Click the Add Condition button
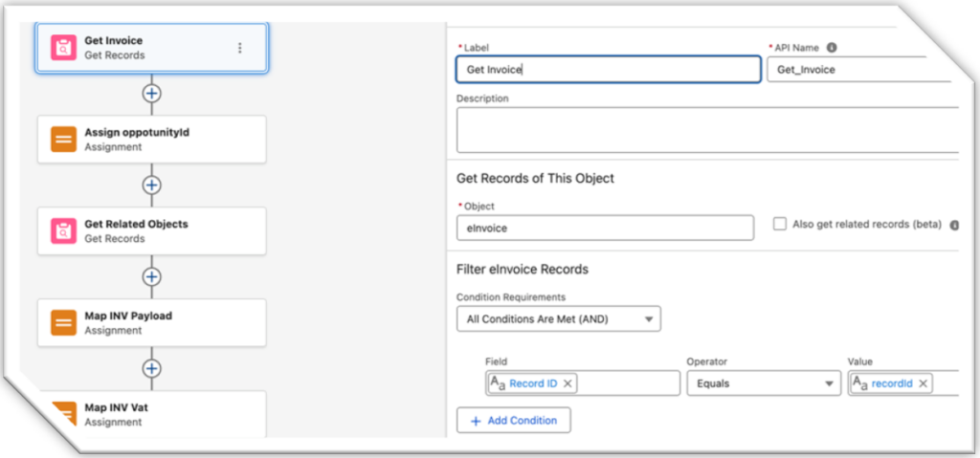The height and width of the screenshot is (458, 980). (x=513, y=421)
